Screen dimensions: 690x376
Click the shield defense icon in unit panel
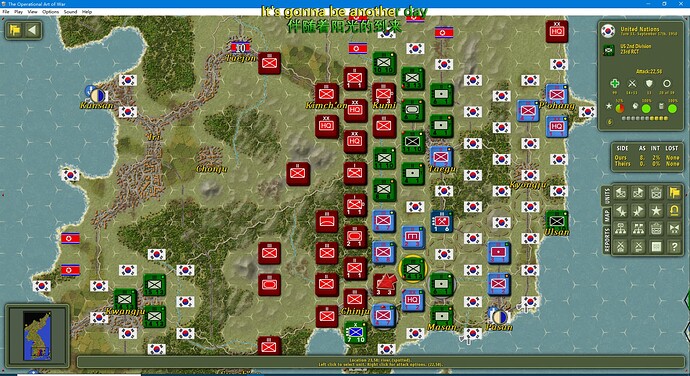[649, 83]
